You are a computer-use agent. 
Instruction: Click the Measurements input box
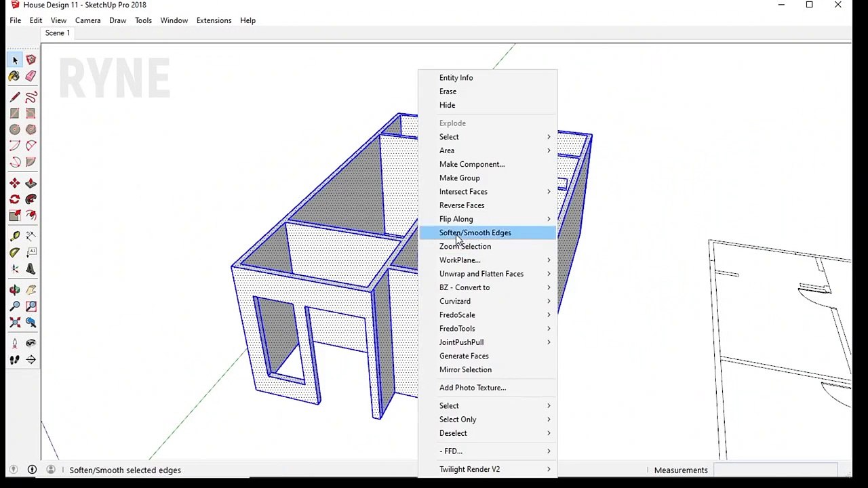775,470
